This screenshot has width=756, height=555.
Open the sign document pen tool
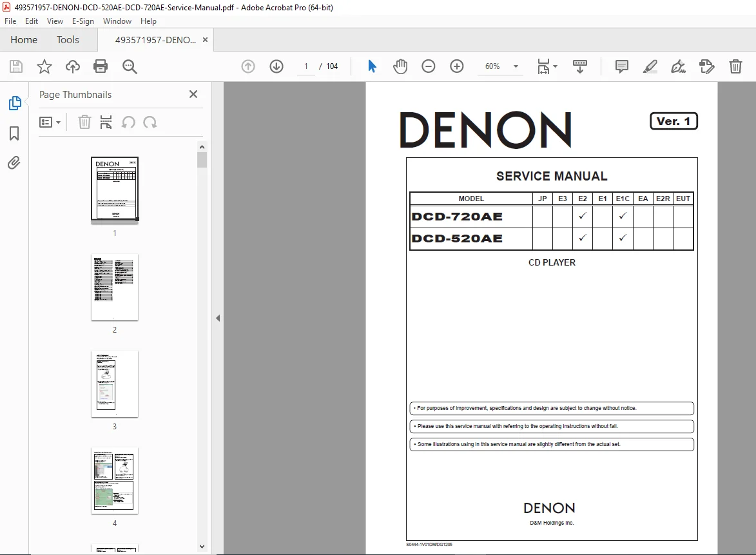point(679,66)
